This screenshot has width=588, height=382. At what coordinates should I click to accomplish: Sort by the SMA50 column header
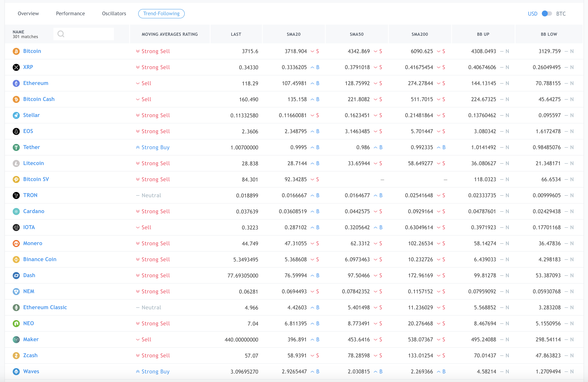357,34
